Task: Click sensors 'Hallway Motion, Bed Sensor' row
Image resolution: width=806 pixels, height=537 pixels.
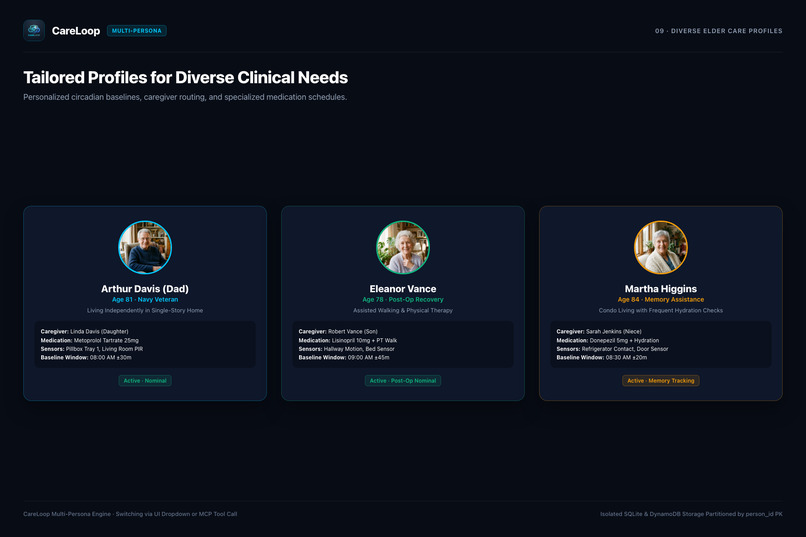Action: (x=346, y=349)
